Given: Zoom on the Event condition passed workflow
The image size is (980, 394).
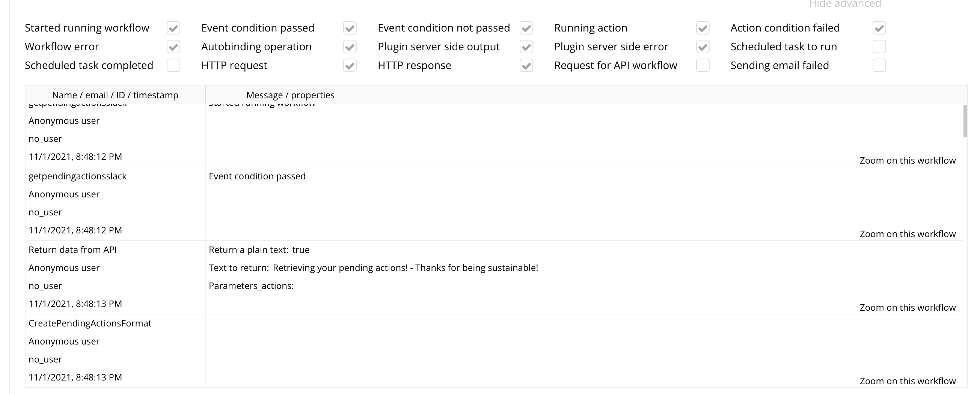Looking at the screenshot, I should [907, 234].
